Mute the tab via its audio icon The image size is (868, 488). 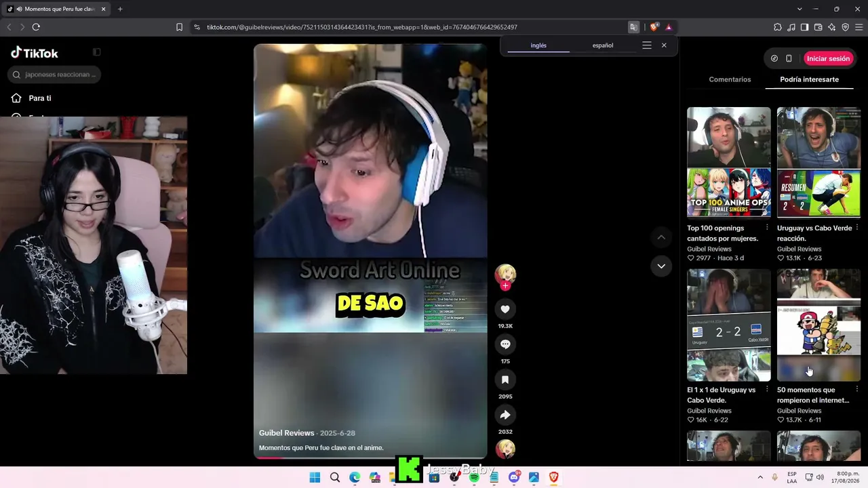coord(18,9)
